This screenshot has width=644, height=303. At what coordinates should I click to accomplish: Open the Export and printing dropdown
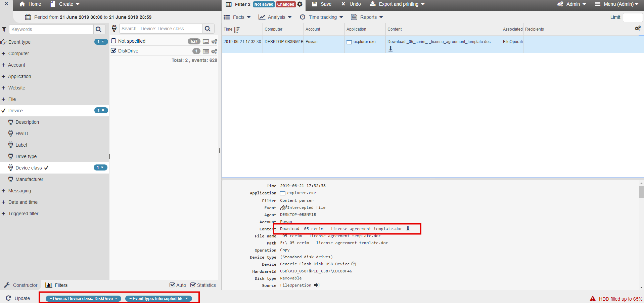[398, 4]
